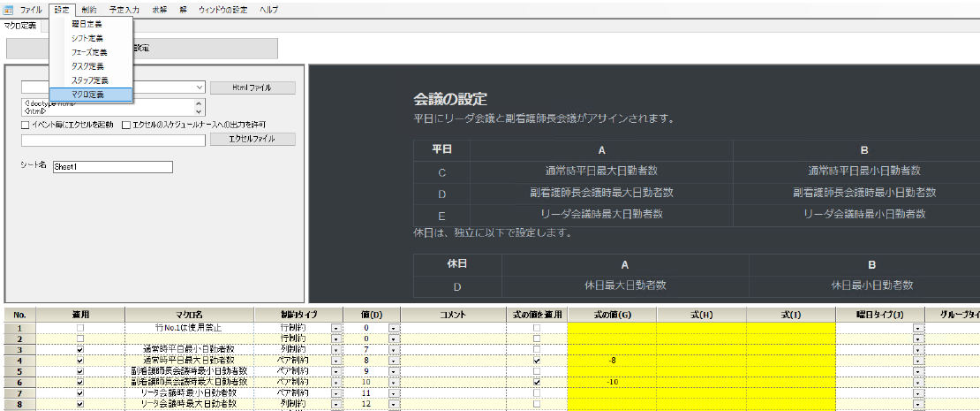Enable エクセルのスケジュールナースへの出力を許可 checkbox
This screenshot has width=980, height=411.
126,126
